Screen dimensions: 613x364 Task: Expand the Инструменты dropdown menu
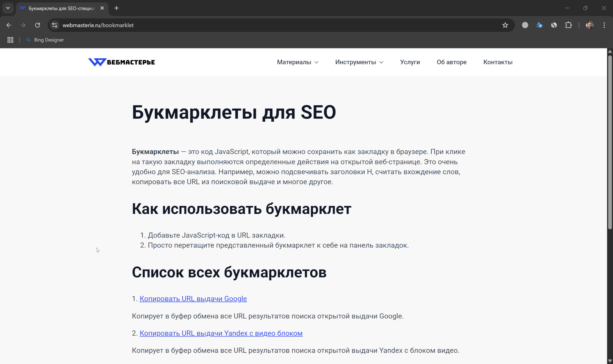pos(359,62)
